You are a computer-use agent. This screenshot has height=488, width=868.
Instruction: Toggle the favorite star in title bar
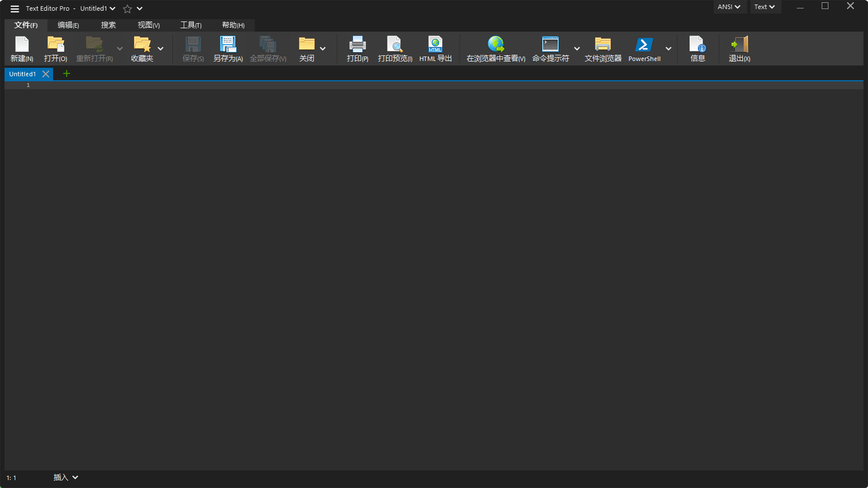pos(128,8)
